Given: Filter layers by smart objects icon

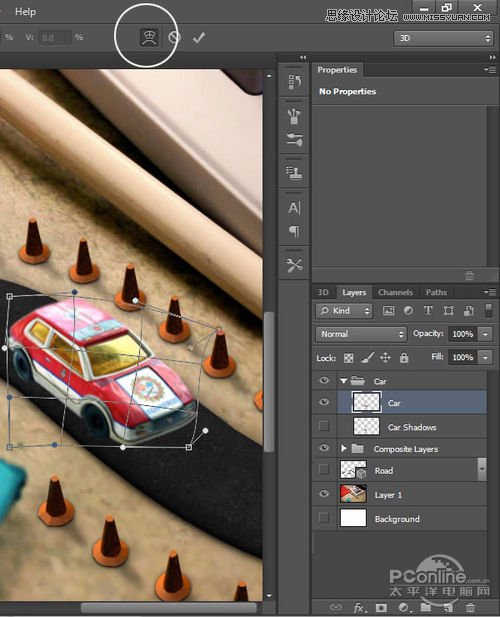Looking at the screenshot, I should (x=469, y=311).
